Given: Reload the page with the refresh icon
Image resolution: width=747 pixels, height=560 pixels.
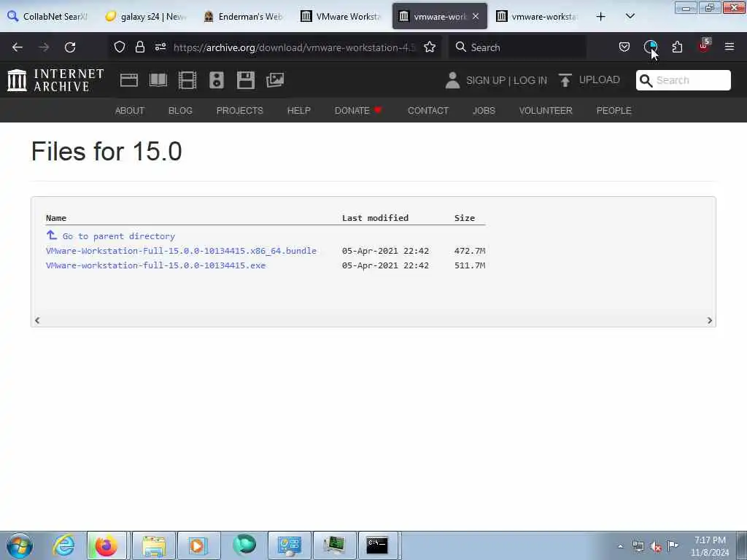Looking at the screenshot, I should tap(70, 47).
